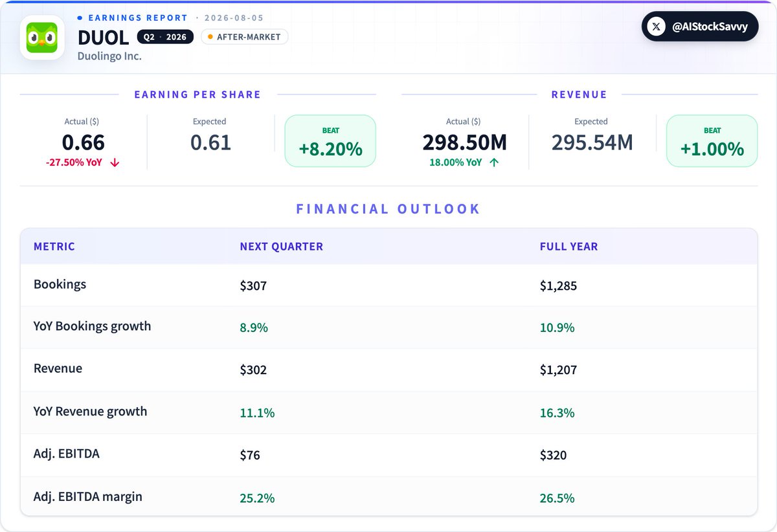Click the FINANCIAL OUTLOOK heading

click(x=388, y=209)
